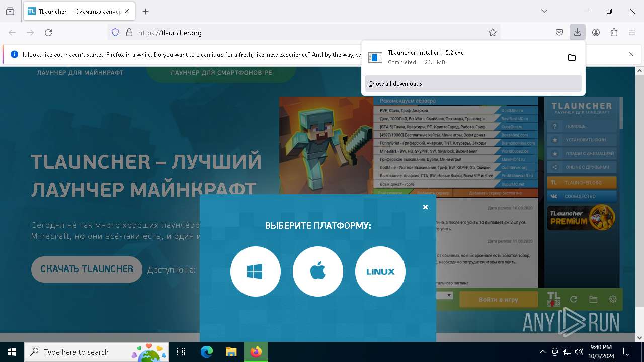This screenshot has height=362, width=644.
Task: Click page scrollbar up arrow
Action: (x=639, y=71)
